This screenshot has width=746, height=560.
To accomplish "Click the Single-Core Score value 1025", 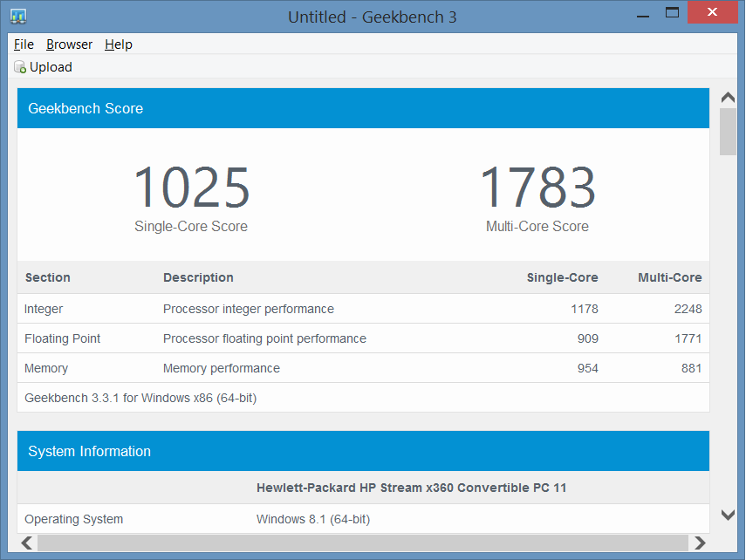I will click(x=191, y=188).
